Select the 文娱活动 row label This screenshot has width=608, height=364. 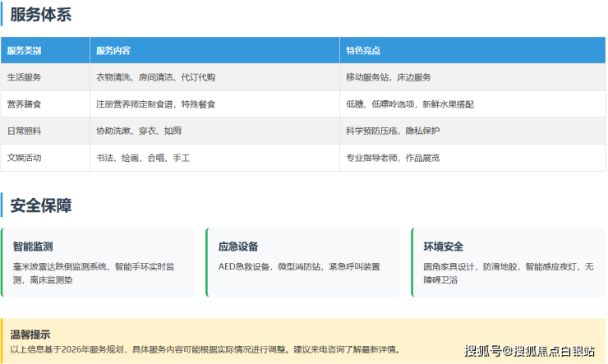pos(25,157)
